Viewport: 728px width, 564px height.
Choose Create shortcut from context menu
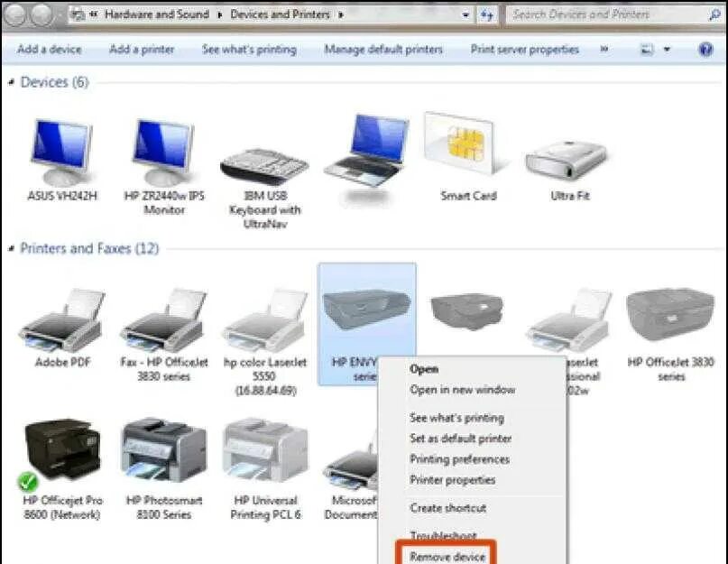coord(448,508)
